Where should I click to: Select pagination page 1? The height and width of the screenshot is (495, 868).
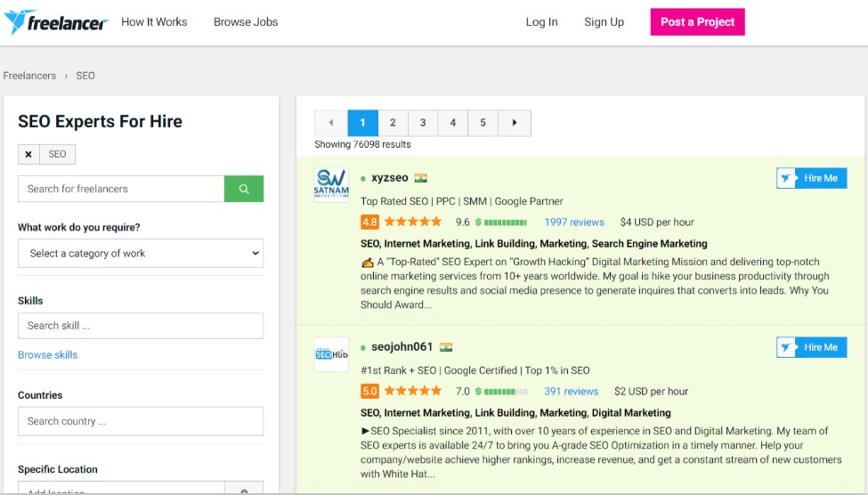coord(362,123)
